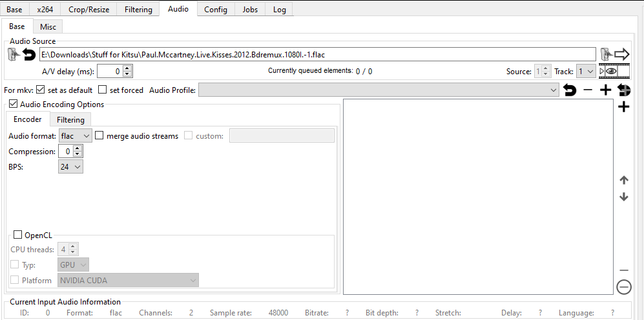
Task: Click the undo arrow beside the audio source path
Action: [29, 54]
